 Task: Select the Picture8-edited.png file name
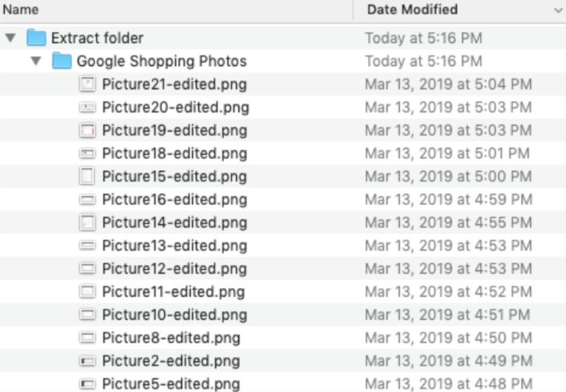click(x=171, y=338)
